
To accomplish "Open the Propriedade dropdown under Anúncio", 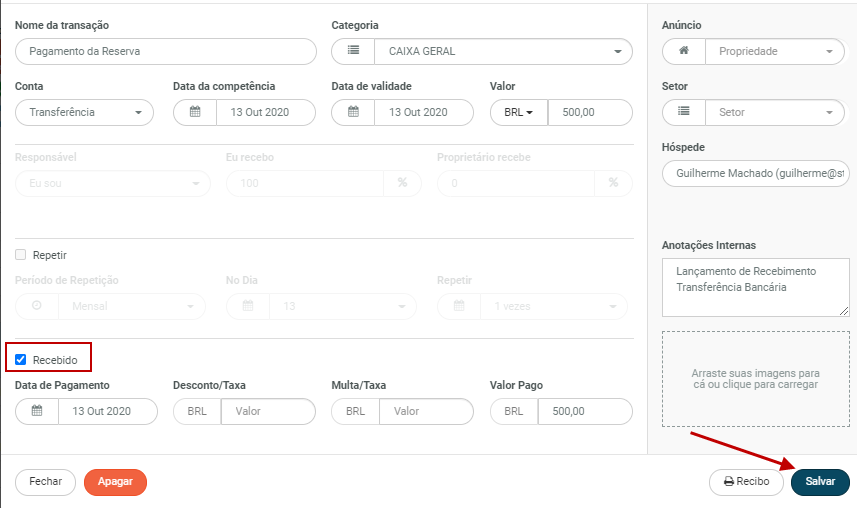I will pos(775,51).
